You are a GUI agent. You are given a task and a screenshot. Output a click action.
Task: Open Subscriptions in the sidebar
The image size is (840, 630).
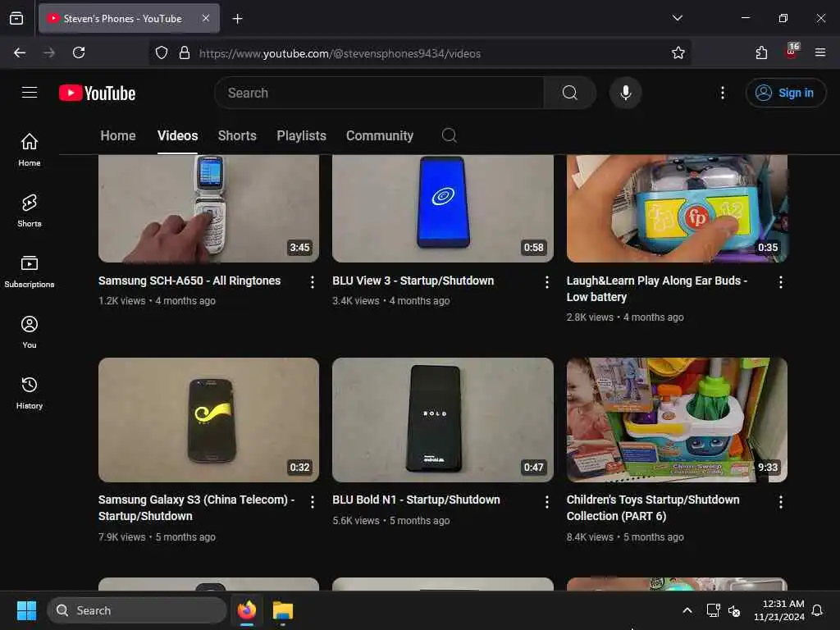pos(30,271)
